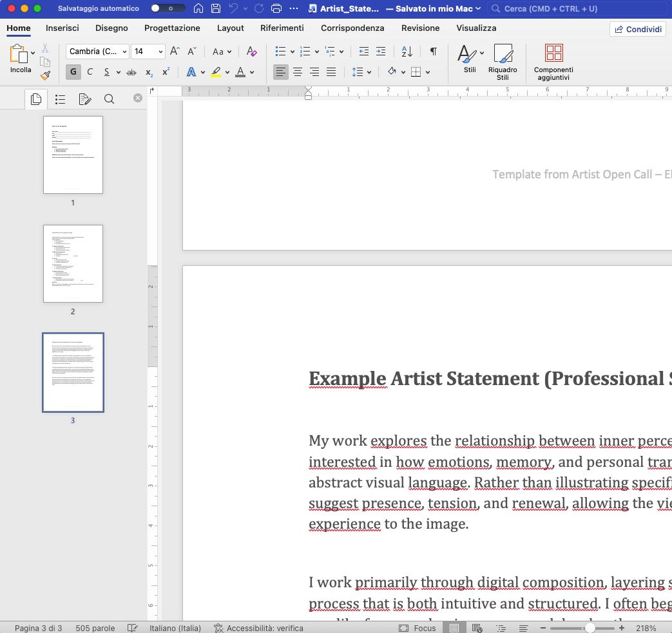Click the Condividi share button
Viewport: 672px width, 633px height.
pos(638,29)
